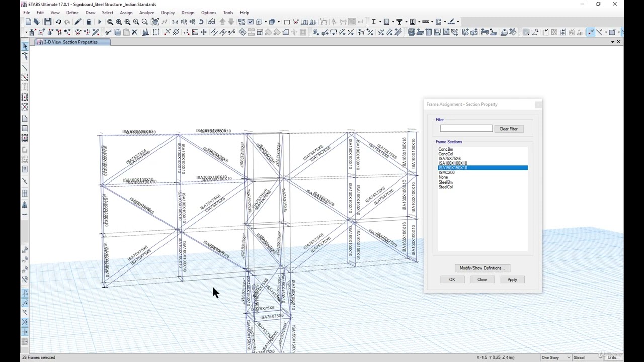Open the One Story dropdown in status bar
The height and width of the screenshot is (362, 644).
pos(555,357)
